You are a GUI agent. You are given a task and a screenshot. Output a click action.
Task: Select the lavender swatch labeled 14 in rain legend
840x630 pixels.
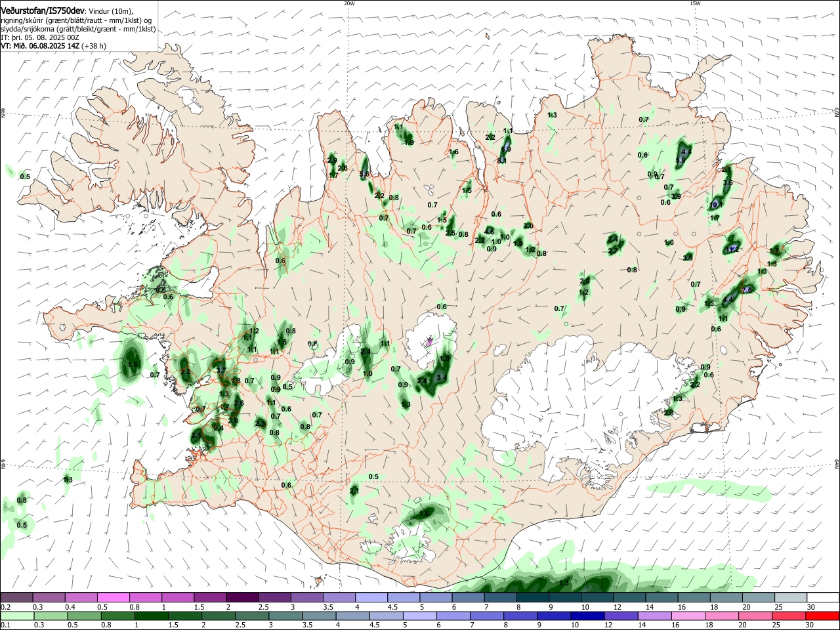[654, 616]
